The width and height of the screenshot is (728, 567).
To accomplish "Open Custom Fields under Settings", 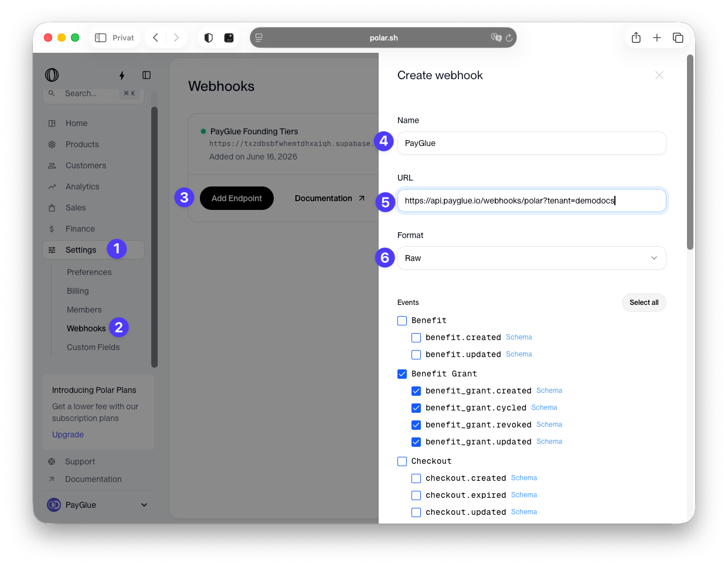I will coord(93,347).
